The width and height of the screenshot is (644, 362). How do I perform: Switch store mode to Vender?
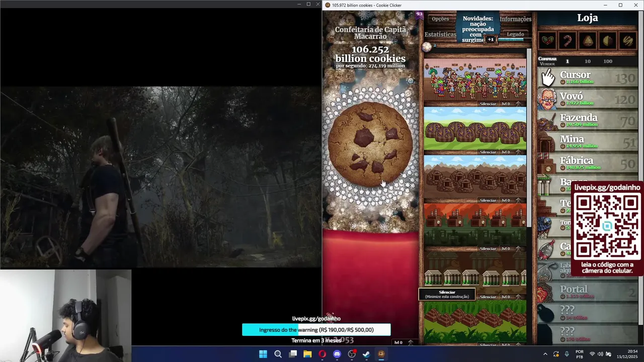[x=547, y=64]
